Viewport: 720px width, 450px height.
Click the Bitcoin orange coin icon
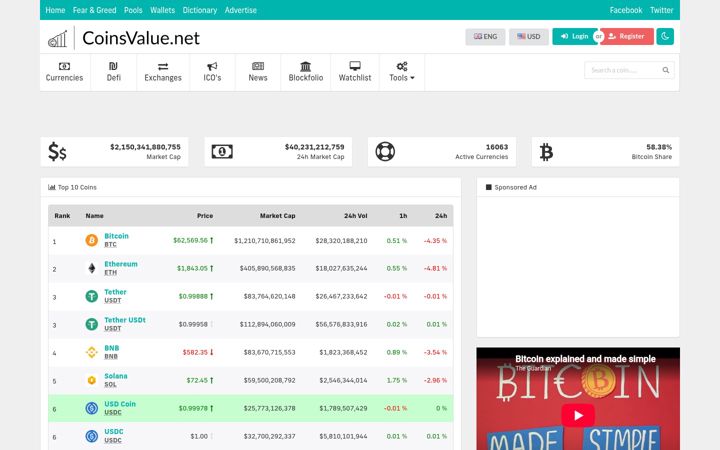tap(92, 240)
